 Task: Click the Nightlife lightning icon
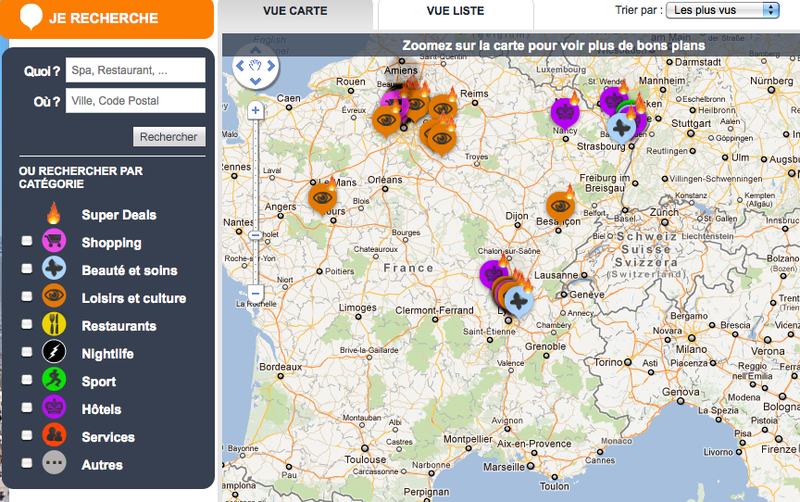point(54,353)
